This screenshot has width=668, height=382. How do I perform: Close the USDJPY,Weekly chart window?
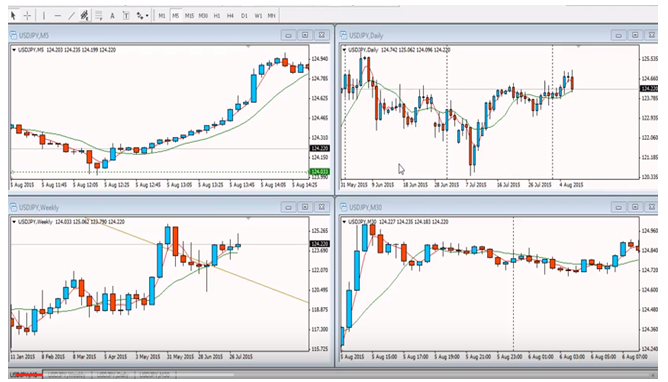point(322,207)
